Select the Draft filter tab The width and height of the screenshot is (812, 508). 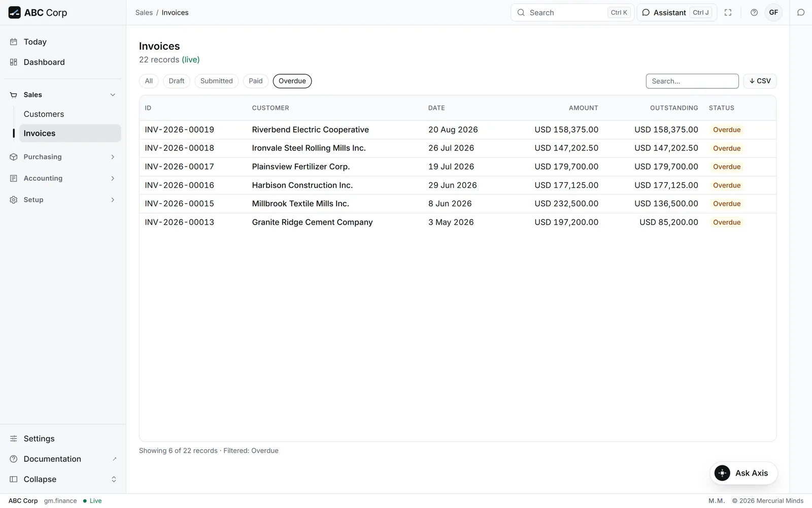177,81
